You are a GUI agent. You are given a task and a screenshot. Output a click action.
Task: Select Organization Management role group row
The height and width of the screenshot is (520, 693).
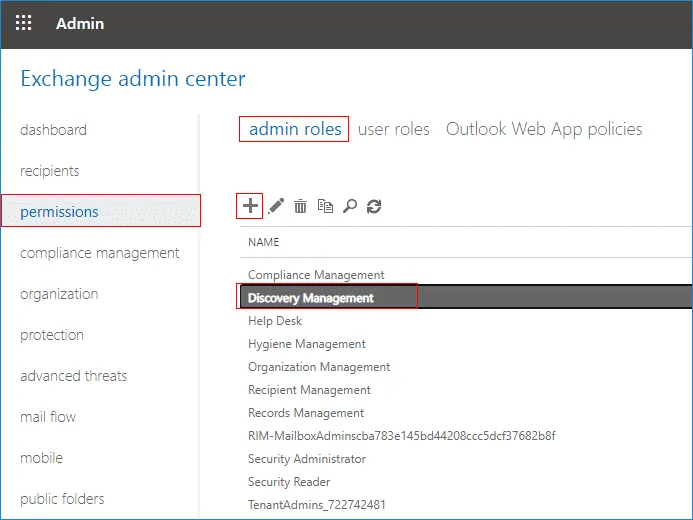(x=466, y=367)
